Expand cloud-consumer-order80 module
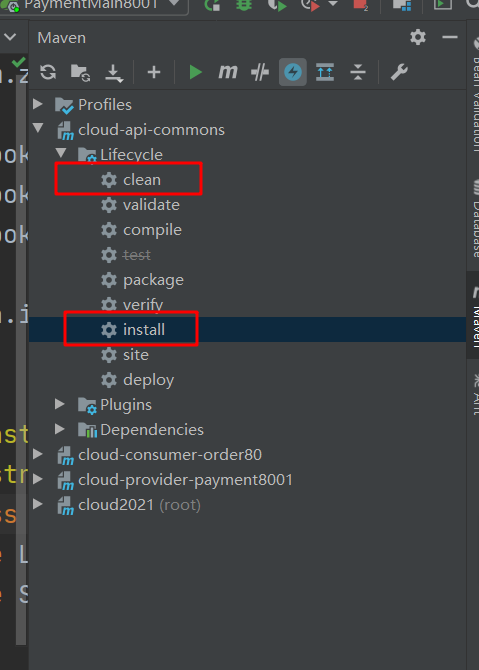 (x=38, y=454)
